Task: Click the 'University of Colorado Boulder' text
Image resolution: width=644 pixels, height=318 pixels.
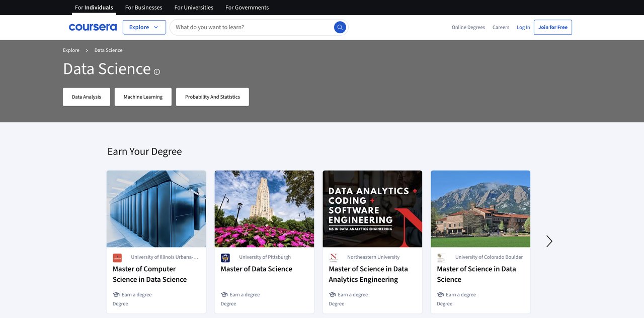Action: pyautogui.click(x=489, y=257)
